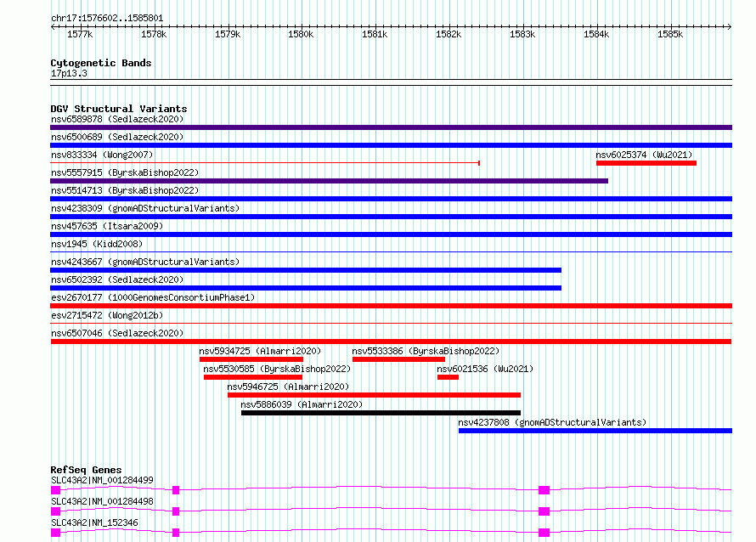Click the nsv457635 (Itsara2009) label
The height and width of the screenshot is (542, 756).
107,226
